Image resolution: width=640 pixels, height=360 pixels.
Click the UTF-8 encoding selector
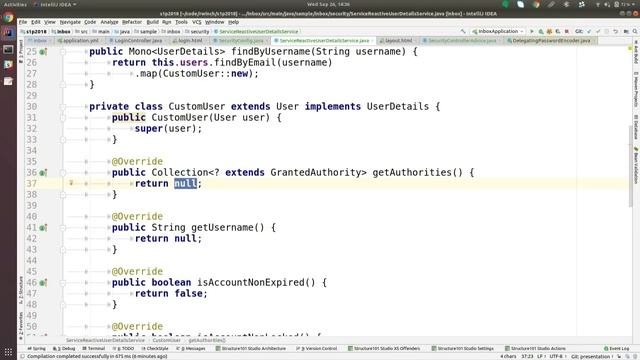click(558, 356)
